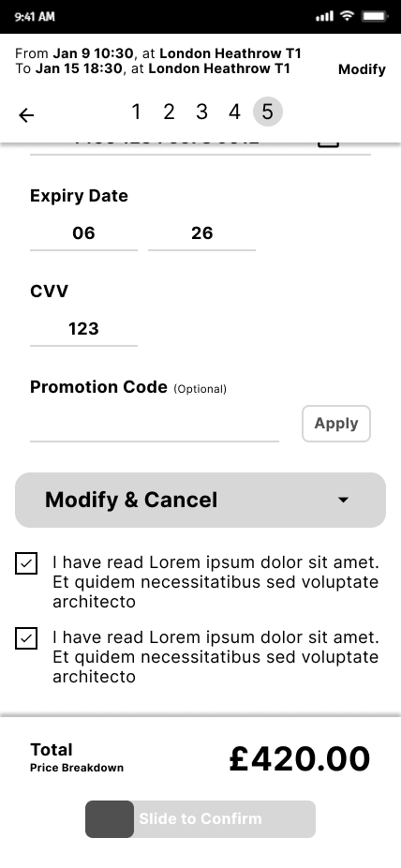Apply the promotion code
The image size is (401, 868).
[336, 424]
